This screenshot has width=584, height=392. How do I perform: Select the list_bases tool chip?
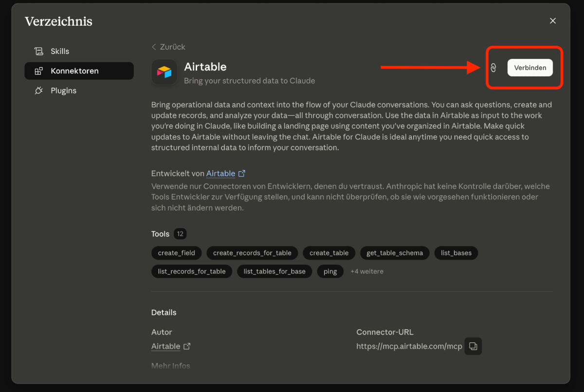pyautogui.click(x=456, y=253)
